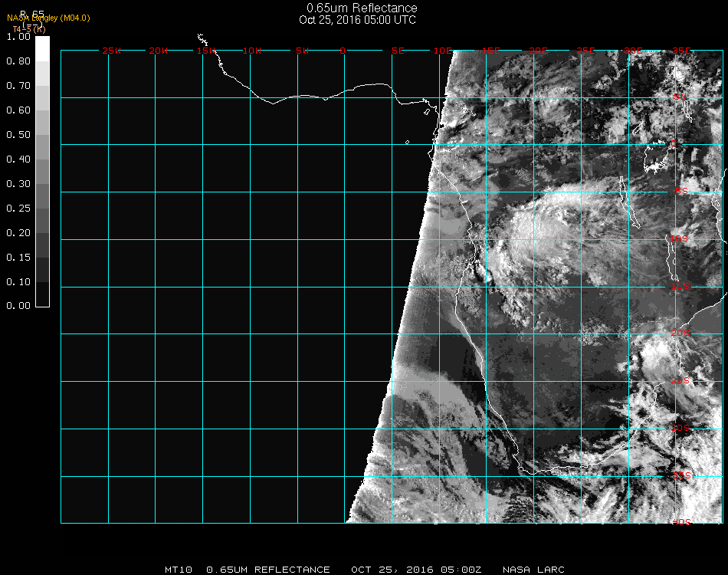Select the NASA Langley (M04.0) label
The width and height of the screenshot is (728, 575).
[48, 18]
